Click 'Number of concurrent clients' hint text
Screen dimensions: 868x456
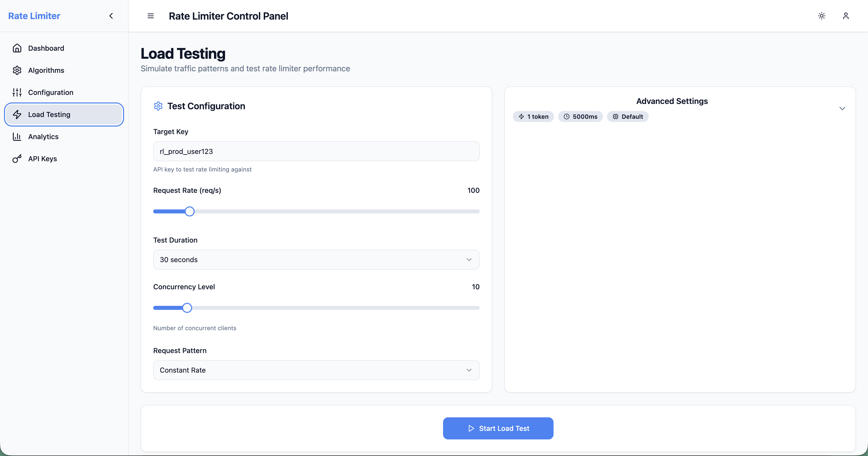[x=194, y=328]
